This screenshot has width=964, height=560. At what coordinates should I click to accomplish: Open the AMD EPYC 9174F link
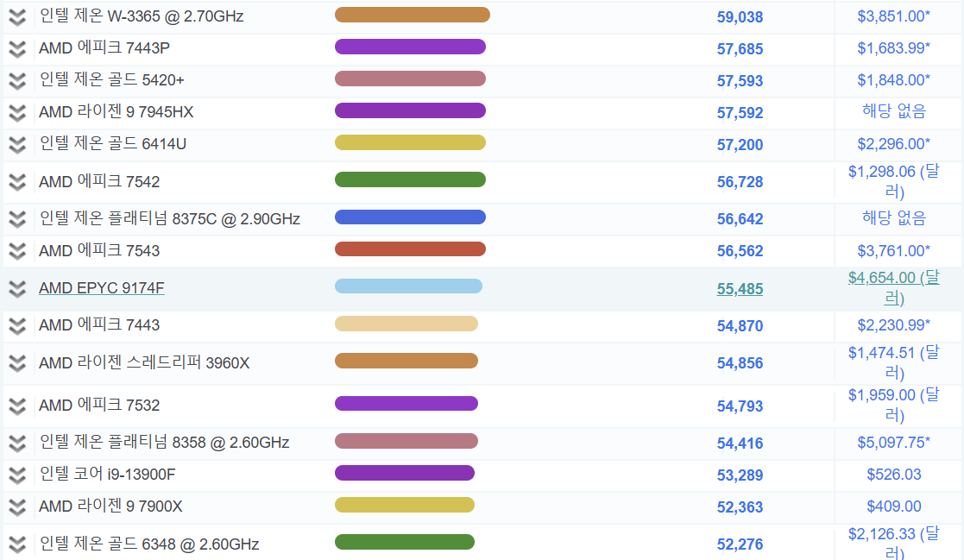click(102, 287)
